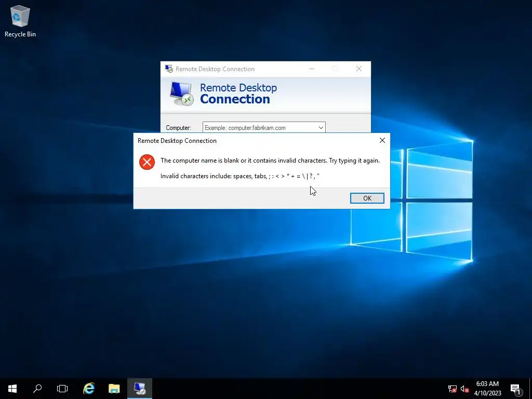Viewport: 532px width, 399px height.
Task: Click the Show desktop strip at taskbar end
Action: [530, 389]
